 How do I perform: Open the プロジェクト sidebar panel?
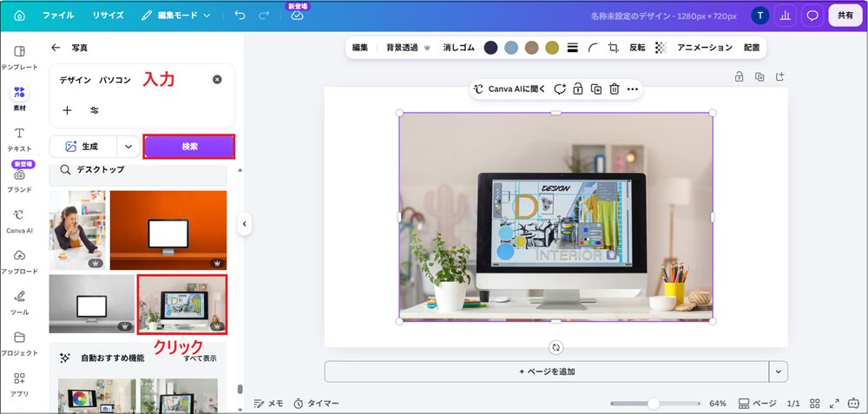[19, 344]
